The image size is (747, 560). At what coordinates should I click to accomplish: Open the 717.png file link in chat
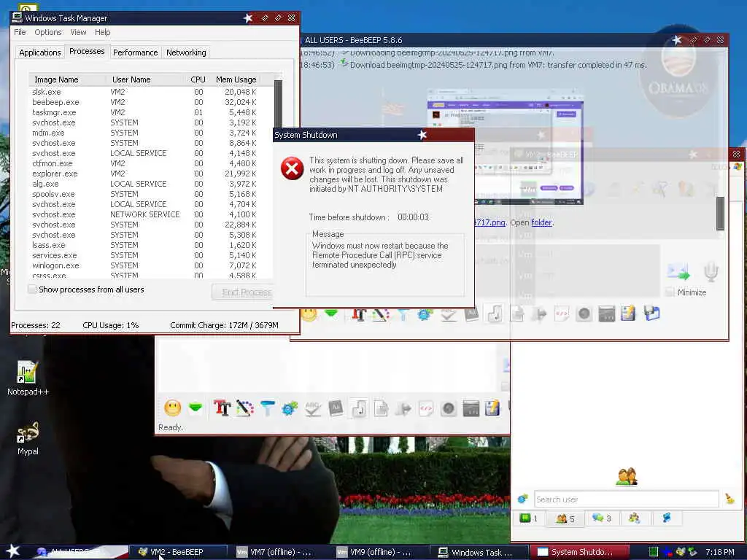point(489,222)
